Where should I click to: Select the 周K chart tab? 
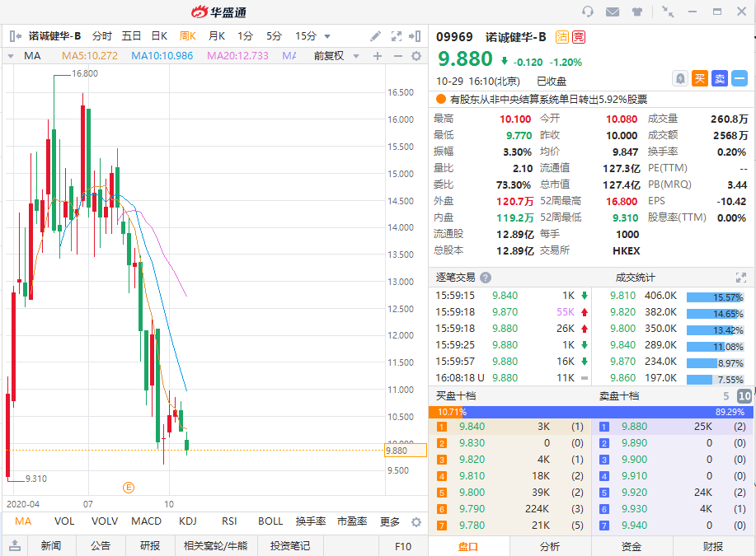pos(187,36)
